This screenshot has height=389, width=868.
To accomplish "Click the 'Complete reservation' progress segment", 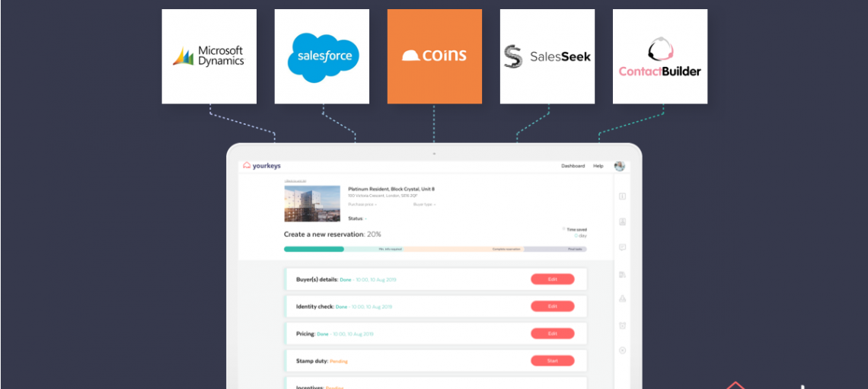I will point(464,249).
